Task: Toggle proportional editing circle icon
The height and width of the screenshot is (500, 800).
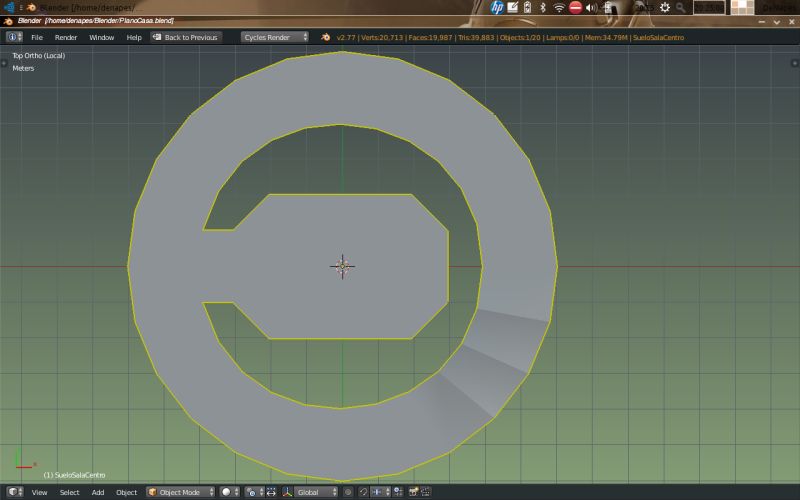Action: coord(348,492)
